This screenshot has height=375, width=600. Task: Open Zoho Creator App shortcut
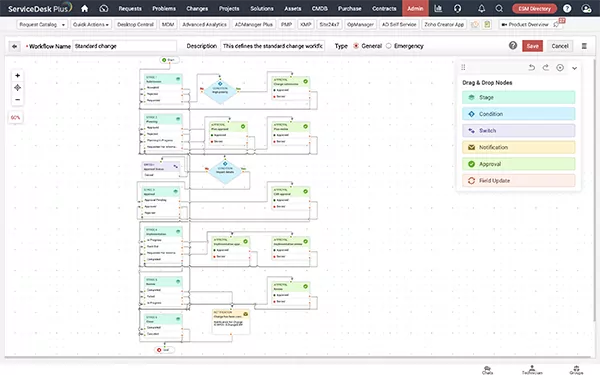coord(444,24)
